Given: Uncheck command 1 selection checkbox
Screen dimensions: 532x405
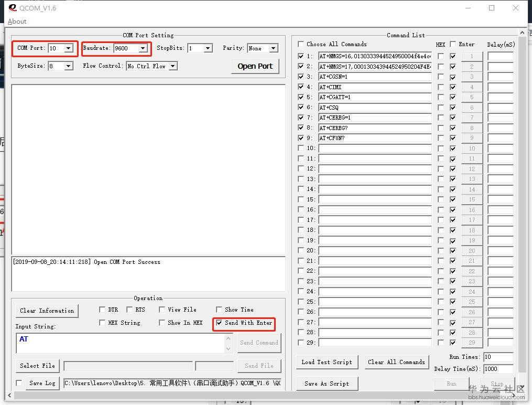Looking at the screenshot, I should click(x=301, y=56).
